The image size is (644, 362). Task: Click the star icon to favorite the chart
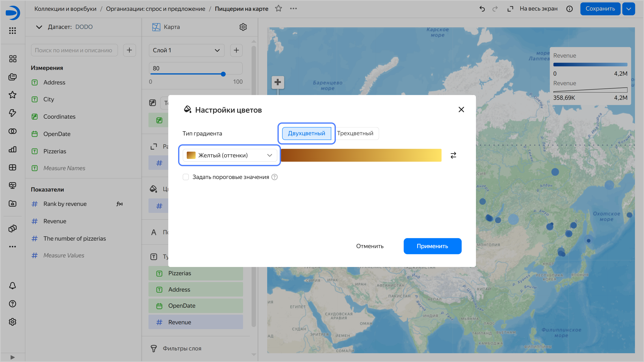[x=278, y=9]
